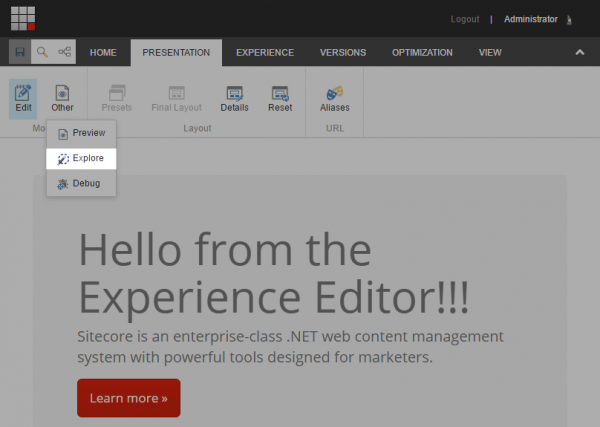
Task: Click the Administrator avatar icon
Action: coord(569,20)
